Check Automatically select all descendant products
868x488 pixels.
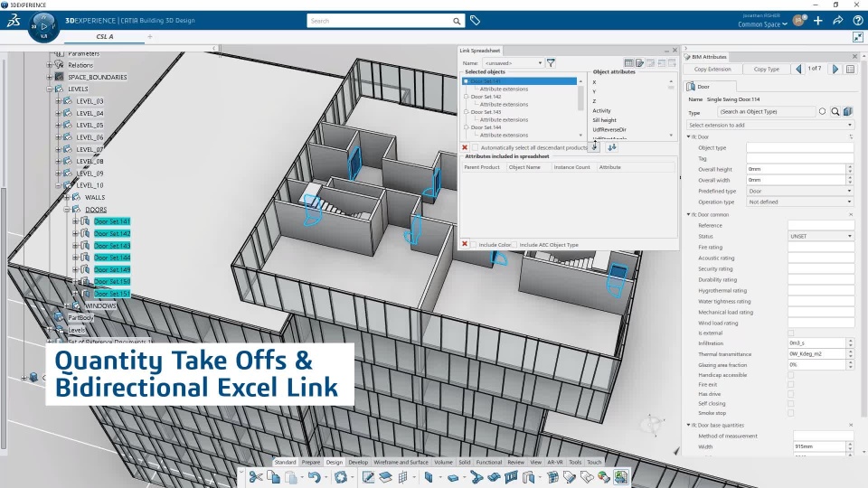pos(476,147)
